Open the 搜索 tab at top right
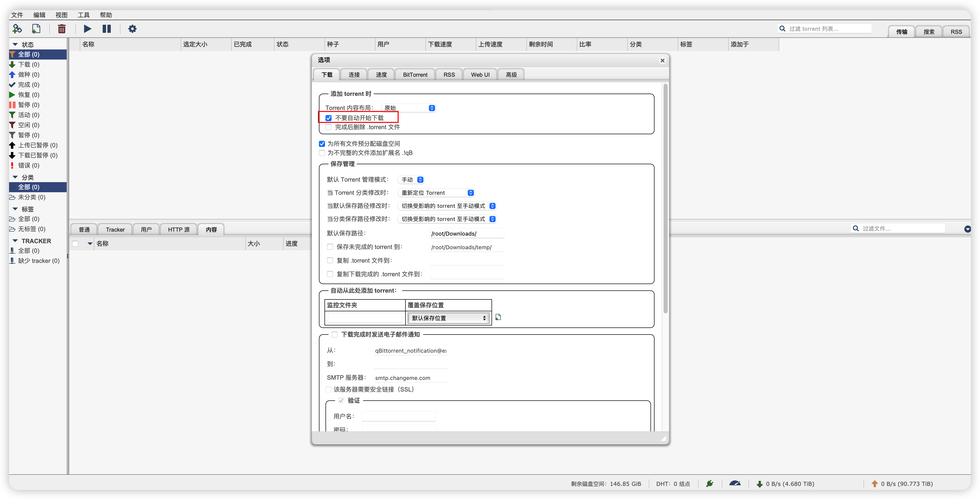The image size is (980, 499). coord(929,32)
